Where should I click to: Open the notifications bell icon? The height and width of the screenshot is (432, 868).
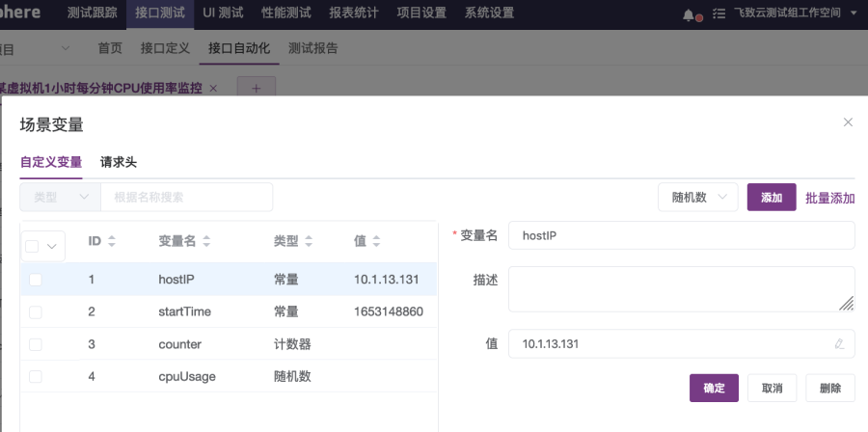point(688,14)
